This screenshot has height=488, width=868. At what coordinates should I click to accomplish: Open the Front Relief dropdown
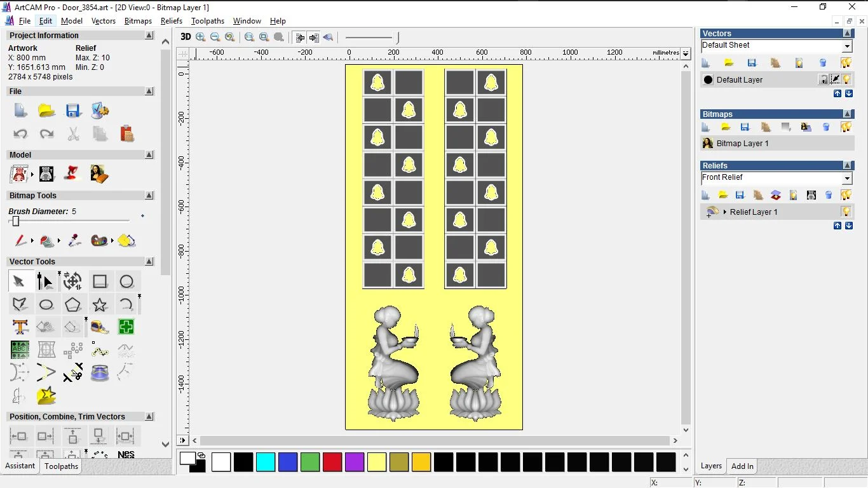[x=846, y=179]
